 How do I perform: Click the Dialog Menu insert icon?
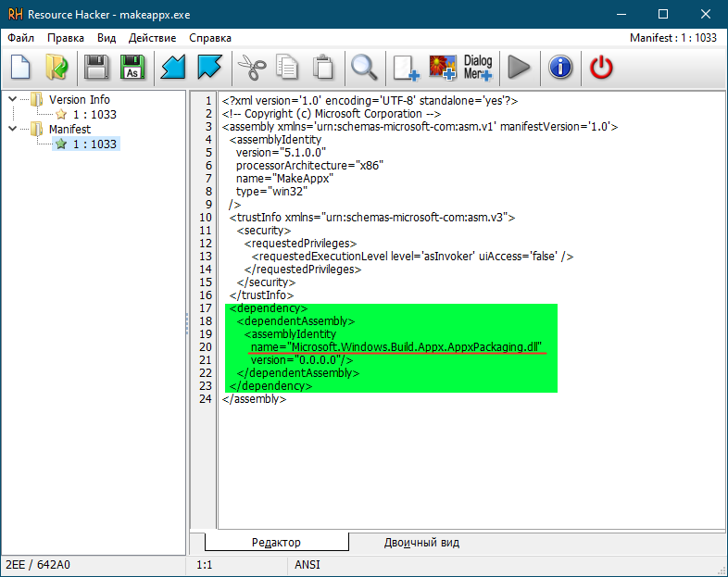(478, 68)
